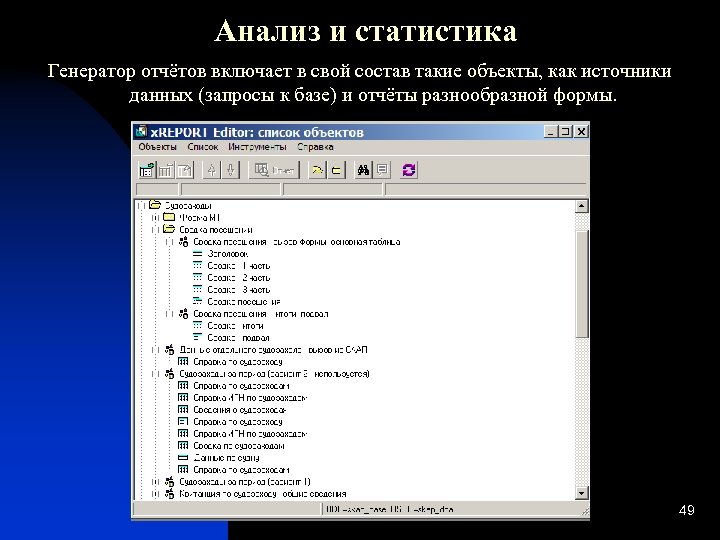Close the xREPORT Editor window
The height and width of the screenshot is (540, 720).
point(581,132)
